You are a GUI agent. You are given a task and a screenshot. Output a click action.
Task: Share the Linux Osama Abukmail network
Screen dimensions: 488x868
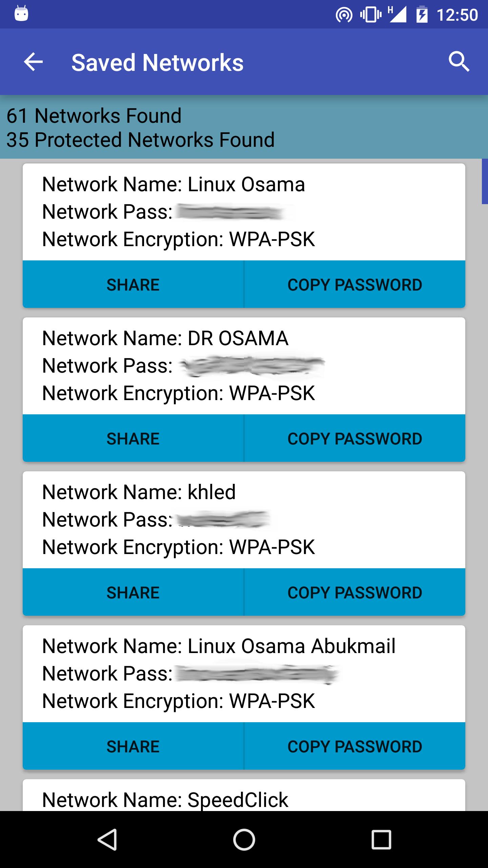pos(133,746)
